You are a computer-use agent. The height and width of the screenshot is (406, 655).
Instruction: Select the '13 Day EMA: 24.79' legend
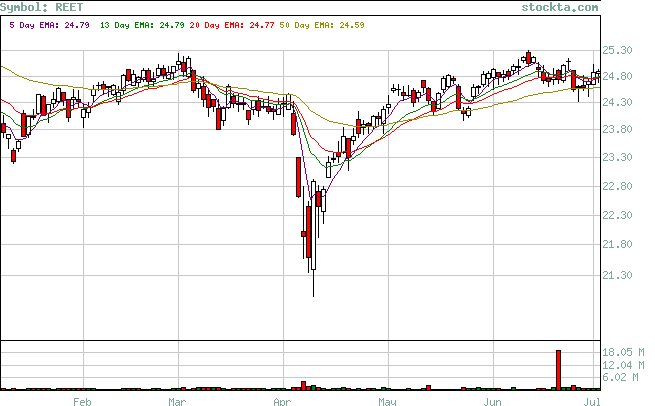(142, 25)
